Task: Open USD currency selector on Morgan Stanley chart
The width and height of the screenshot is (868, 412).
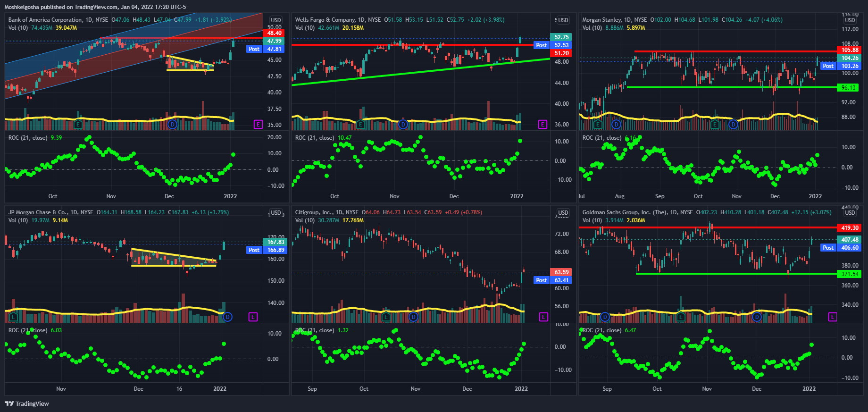Action: point(850,20)
